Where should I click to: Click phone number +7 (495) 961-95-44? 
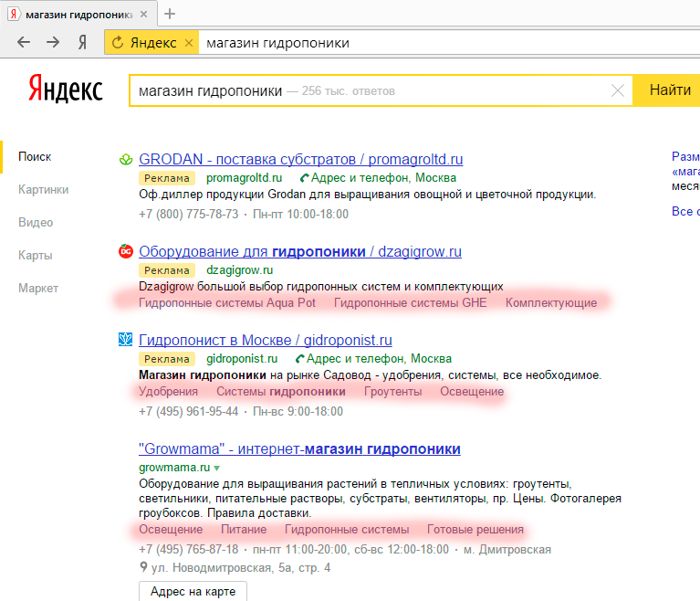[x=188, y=412]
